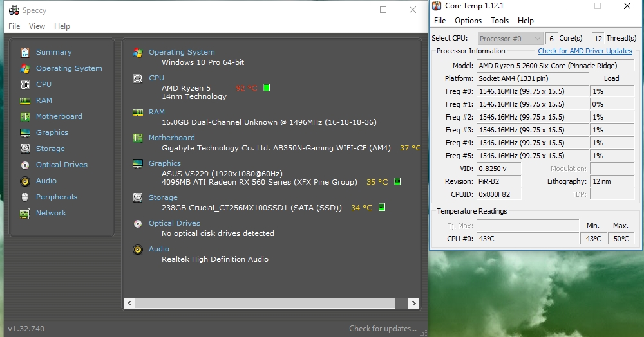Image resolution: width=644 pixels, height=337 pixels.
Task: Click the Freq #0 frequency value
Action: (x=533, y=91)
